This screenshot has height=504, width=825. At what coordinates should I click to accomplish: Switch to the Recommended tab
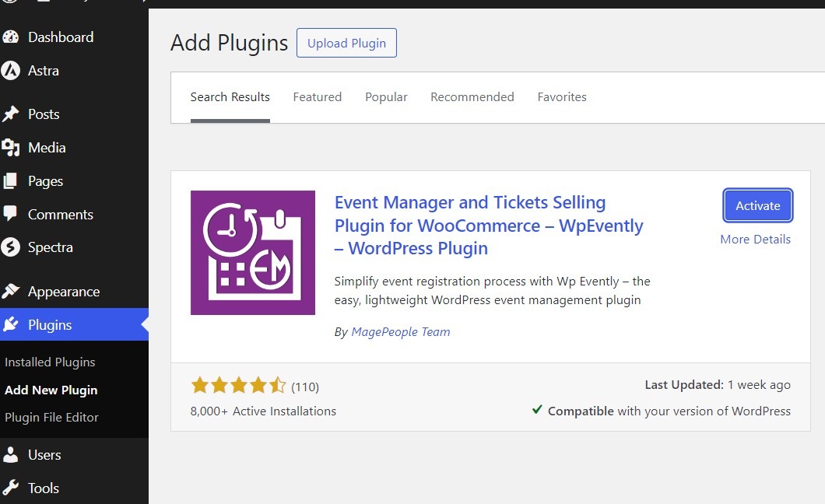click(472, 97)
